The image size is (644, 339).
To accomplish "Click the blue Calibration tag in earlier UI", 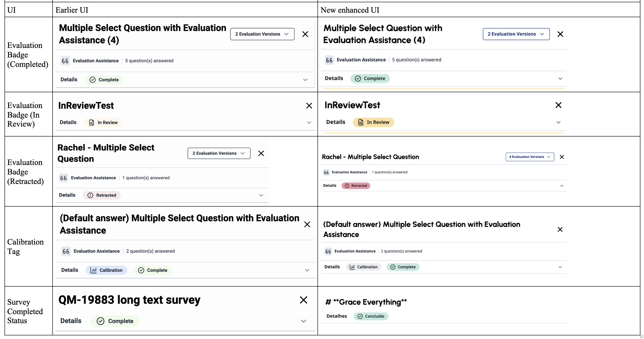I will click(107, 270).
